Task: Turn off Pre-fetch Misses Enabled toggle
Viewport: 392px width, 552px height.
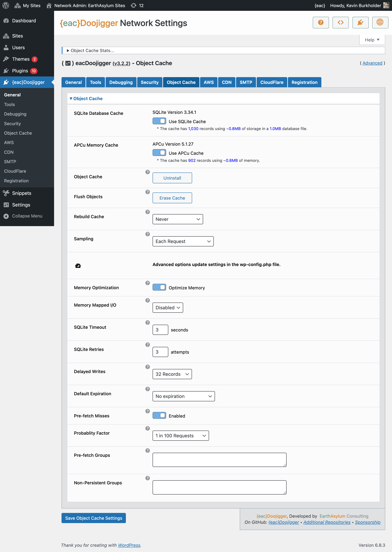Action: pos(159,415)
